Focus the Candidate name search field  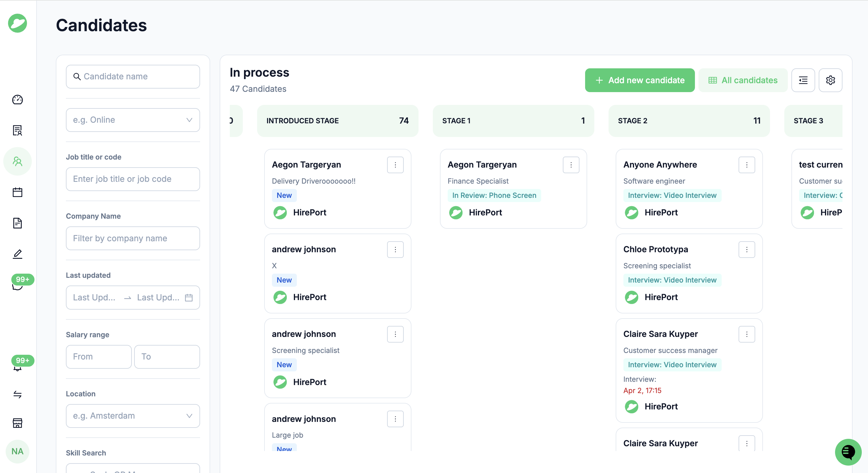pos(133,77)
